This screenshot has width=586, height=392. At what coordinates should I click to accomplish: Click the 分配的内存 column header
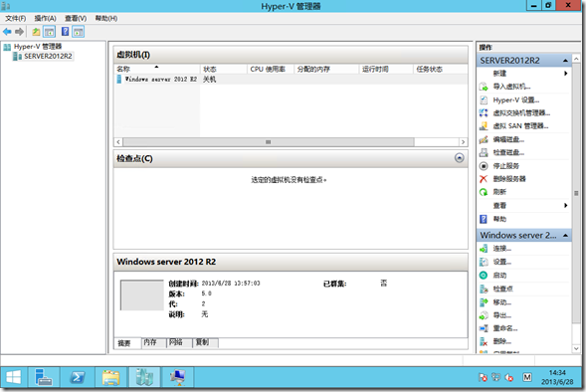[x=326, y=69]
